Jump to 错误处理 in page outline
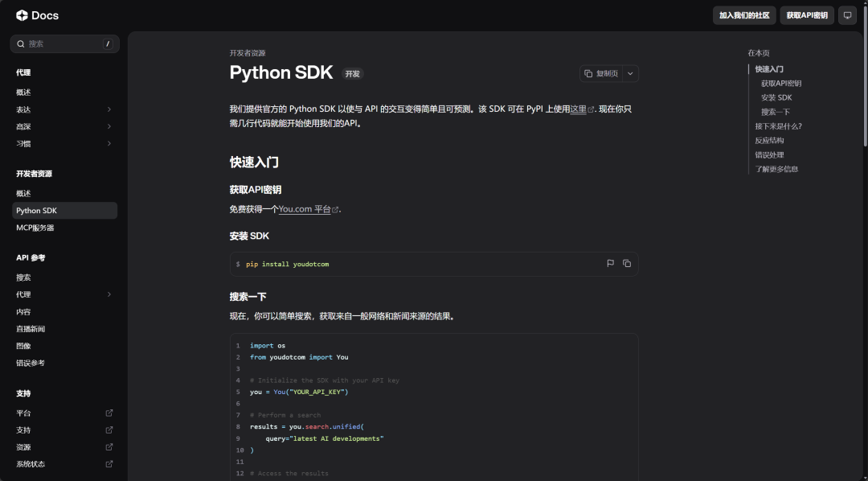The height and width of the screenshot is (481, 868). (769, 155)
